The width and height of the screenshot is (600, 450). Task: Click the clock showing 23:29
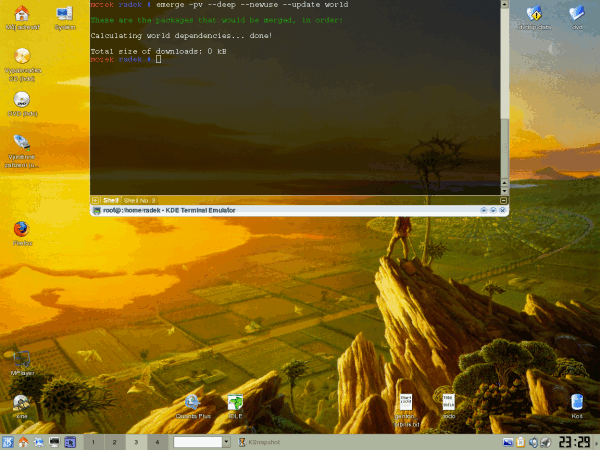tap(574, 441)
